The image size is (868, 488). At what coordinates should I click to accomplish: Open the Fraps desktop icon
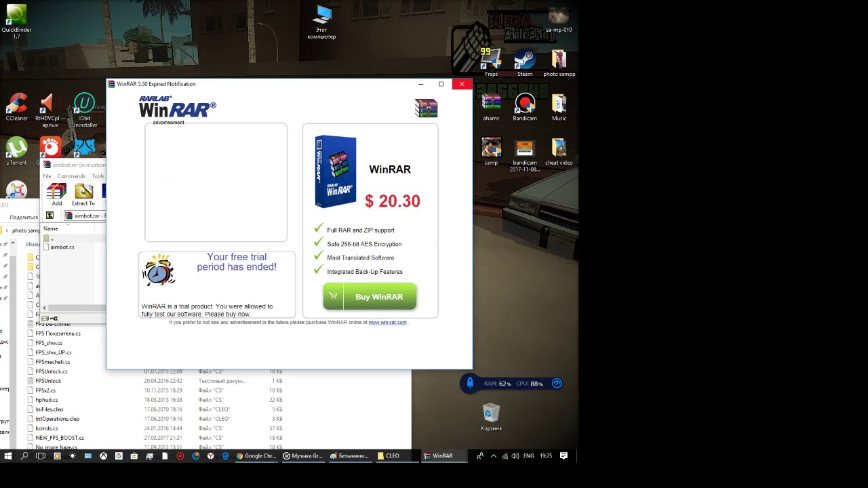(491, 63)
